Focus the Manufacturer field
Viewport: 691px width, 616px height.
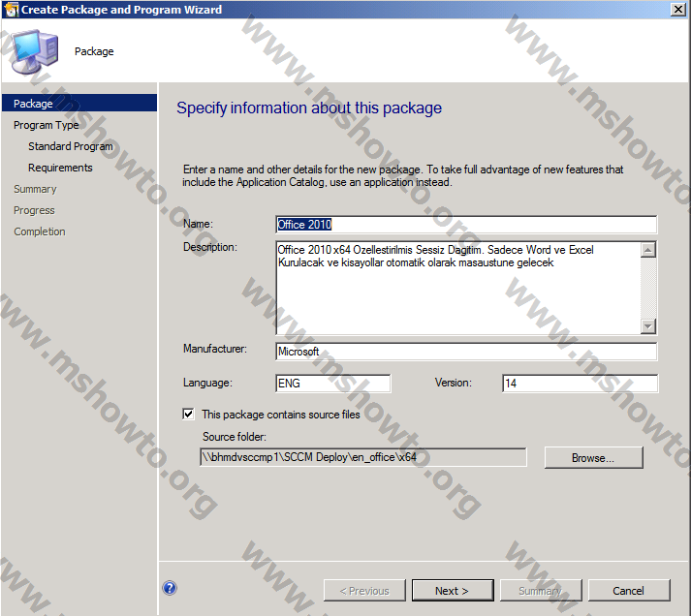(466, 352)
